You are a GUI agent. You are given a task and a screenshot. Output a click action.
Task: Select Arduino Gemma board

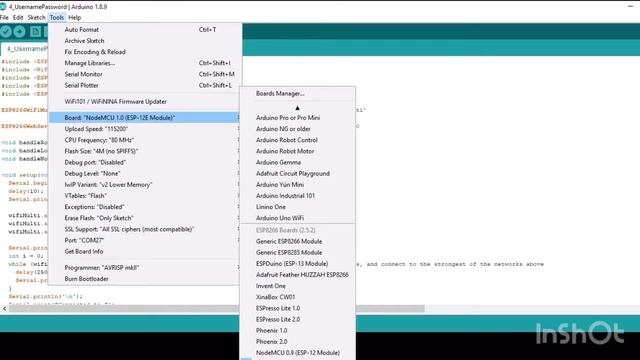point(298,162)
